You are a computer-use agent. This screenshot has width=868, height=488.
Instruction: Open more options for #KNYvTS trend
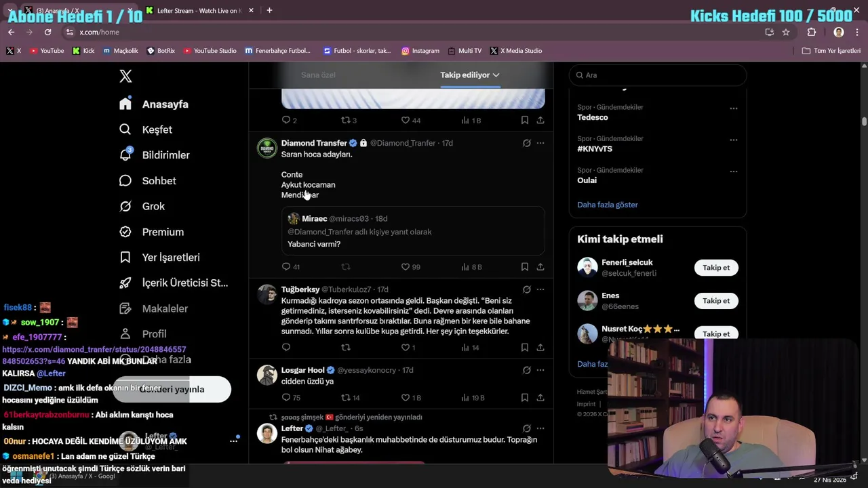(x=733, y=140)
